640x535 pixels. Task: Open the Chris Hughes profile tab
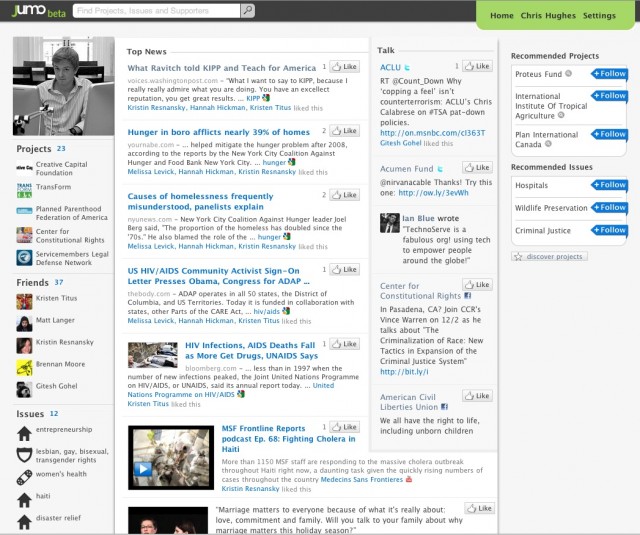coord(548,16)
